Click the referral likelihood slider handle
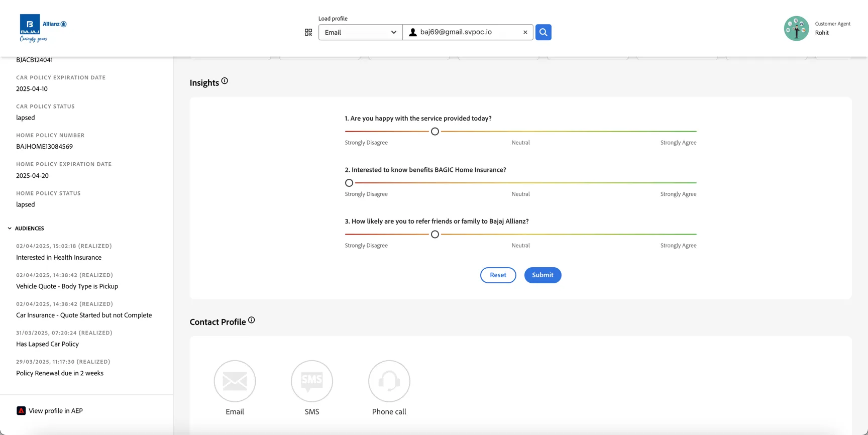The width and height of the screenshot is (868, 435). click(435, 235)
